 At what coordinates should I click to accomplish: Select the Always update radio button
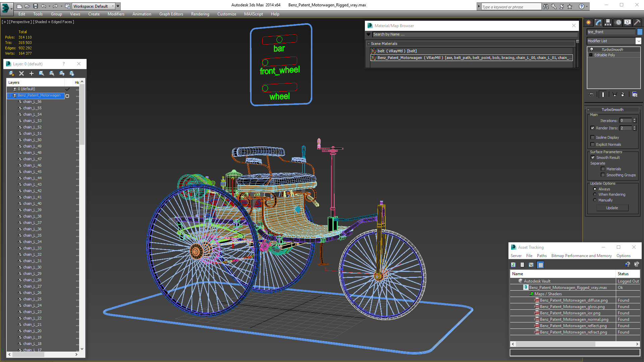pyautogui.click(x=595, y=189)
